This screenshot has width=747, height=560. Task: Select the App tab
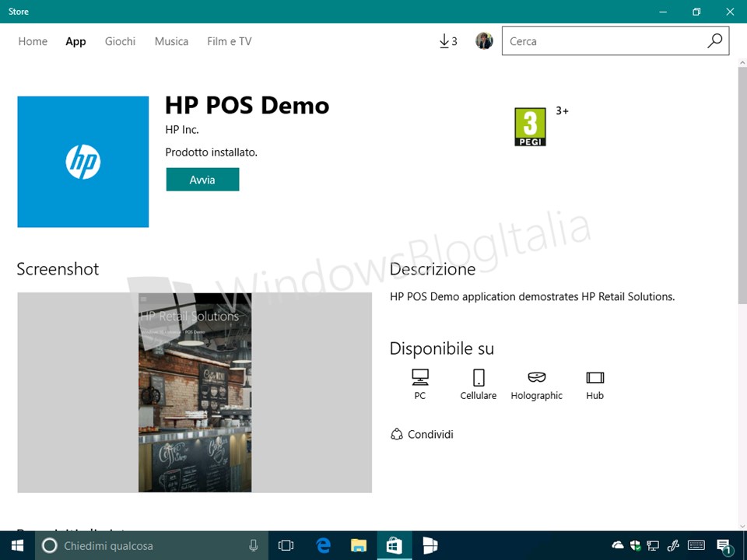pos(75,41)
